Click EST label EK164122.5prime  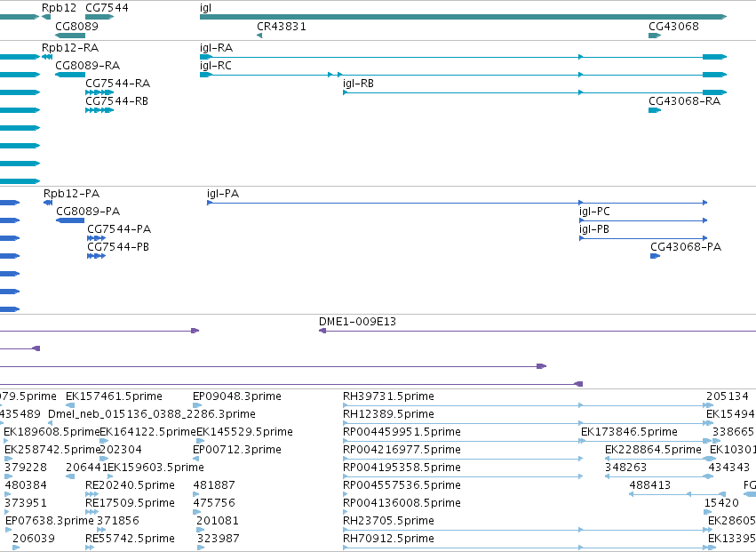[x=148, y=432]
